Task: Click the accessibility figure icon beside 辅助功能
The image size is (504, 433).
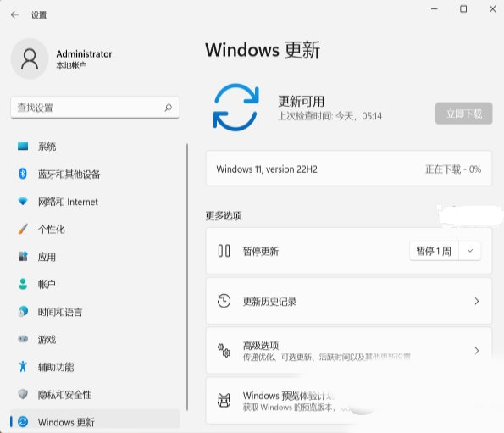Action: [23, 366]
